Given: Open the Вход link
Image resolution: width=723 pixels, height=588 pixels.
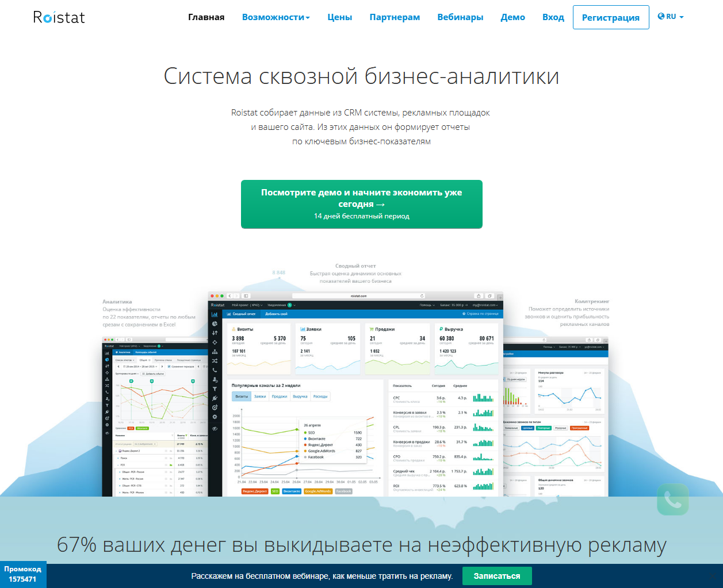Looking at the screenshot, I should click(x=553, y=17).
